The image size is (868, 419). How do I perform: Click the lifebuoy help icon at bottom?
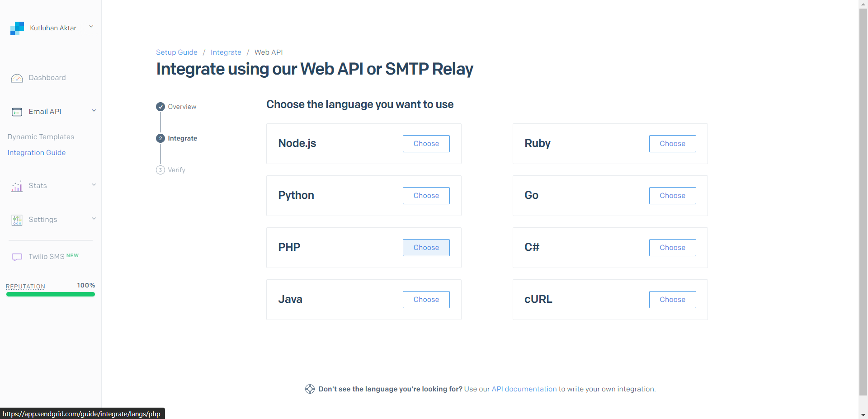[x=310, y=389]
